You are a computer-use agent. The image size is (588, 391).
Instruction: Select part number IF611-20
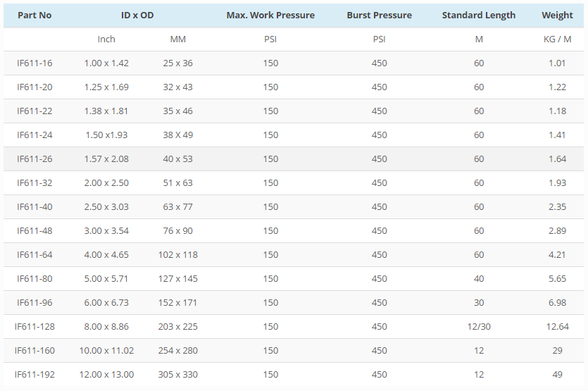point(35,87)
